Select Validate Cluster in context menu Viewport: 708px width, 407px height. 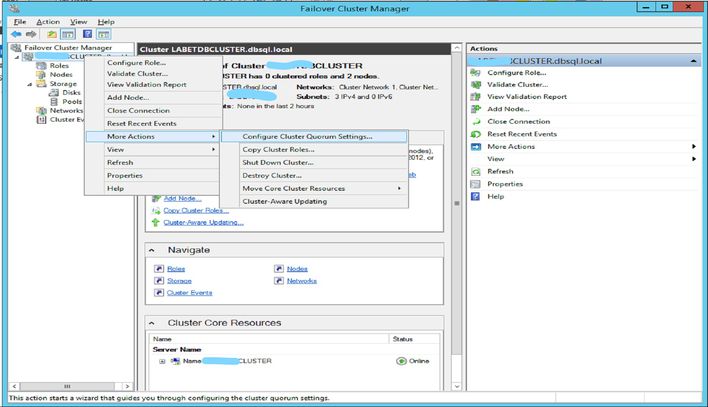[153, 74]
